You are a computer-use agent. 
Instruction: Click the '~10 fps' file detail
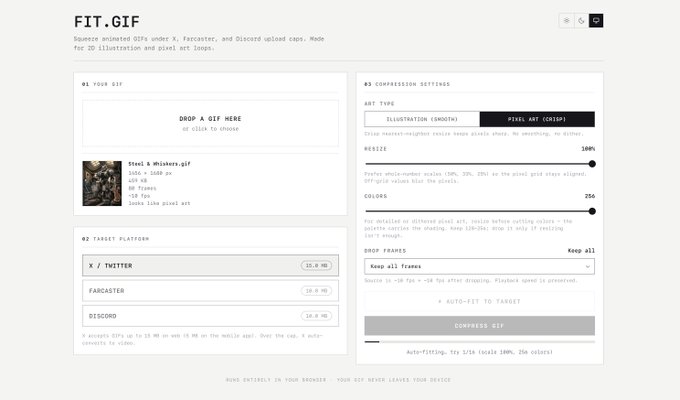click(139, 196)
